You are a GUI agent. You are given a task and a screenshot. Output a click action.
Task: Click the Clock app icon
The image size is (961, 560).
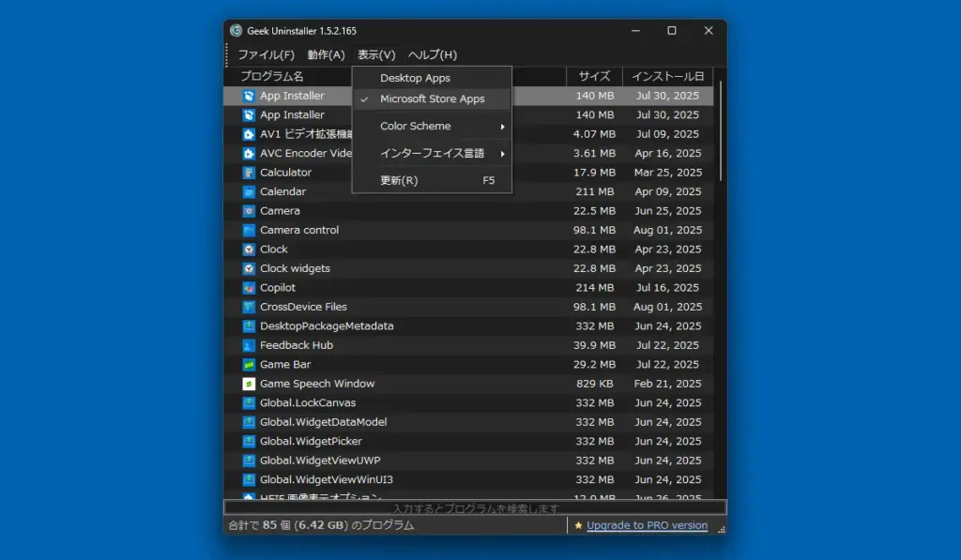[249, 250]
